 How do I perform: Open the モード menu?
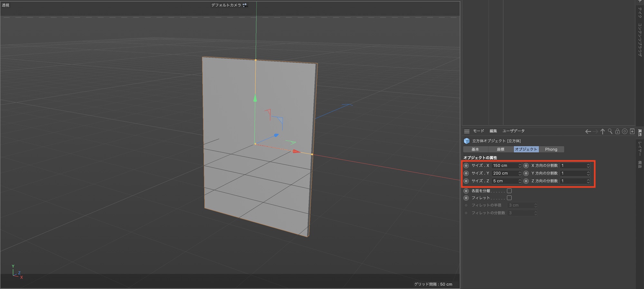(x=478, y=131)
